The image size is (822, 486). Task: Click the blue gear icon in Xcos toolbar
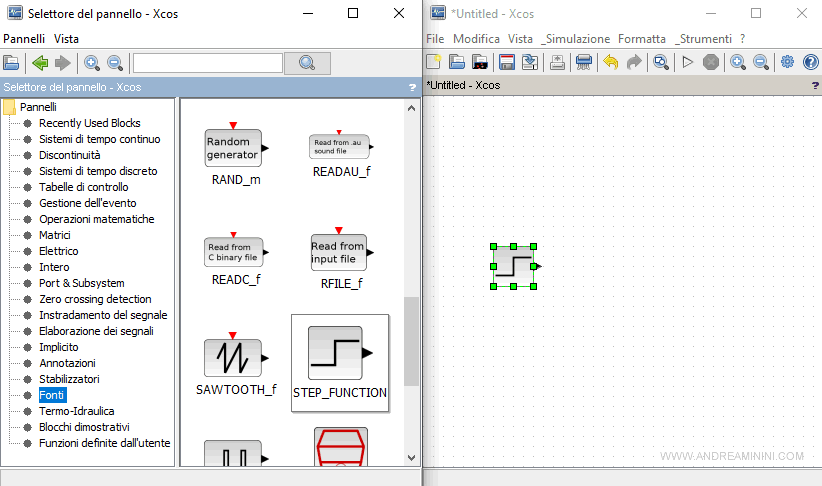[787, 62]
